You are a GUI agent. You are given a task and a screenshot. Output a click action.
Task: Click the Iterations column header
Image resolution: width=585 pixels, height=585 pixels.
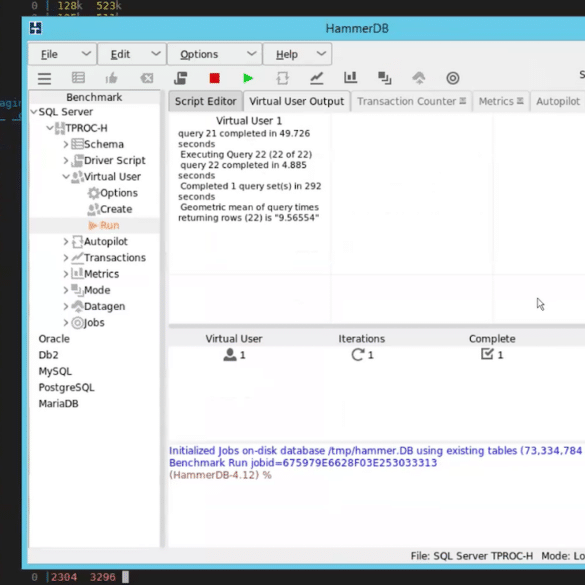tap(362, 339)
